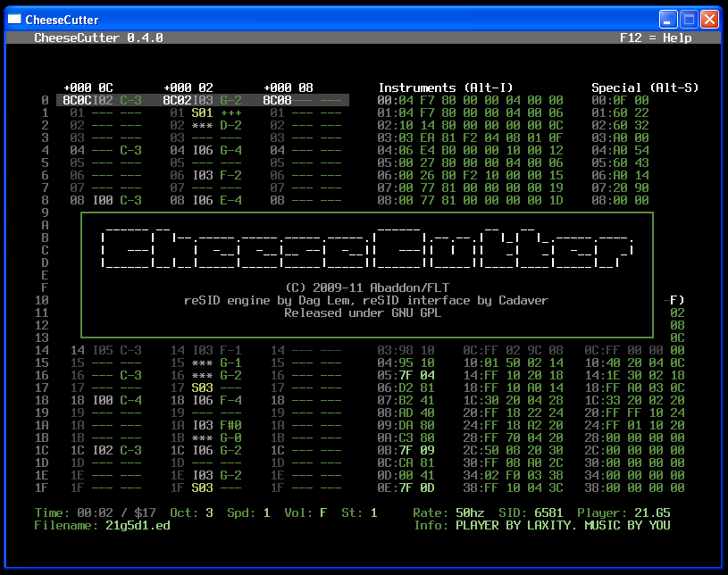Click the 'Vol: F' volume value
The image size is (728, 575).
coord(306,512)
